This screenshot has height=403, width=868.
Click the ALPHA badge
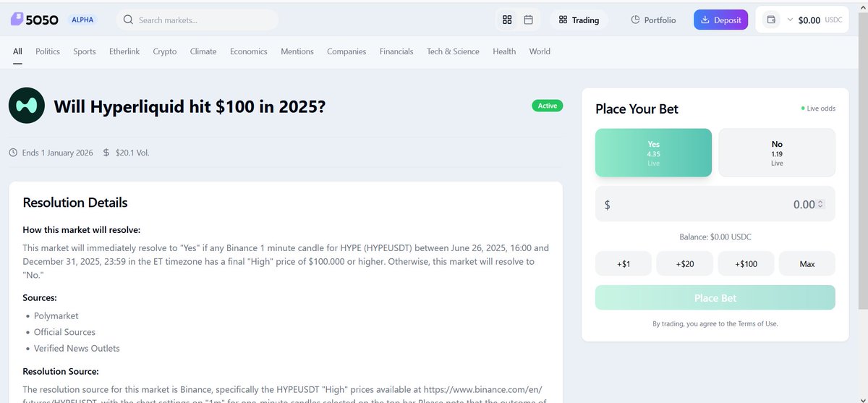(x=82, y=20)
